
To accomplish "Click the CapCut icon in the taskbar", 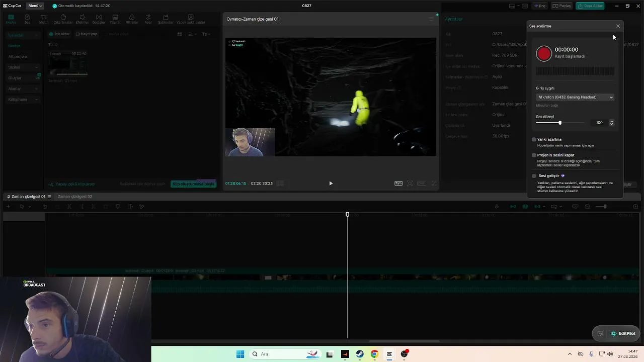I will pyautogui.click(x=389, y=354).
